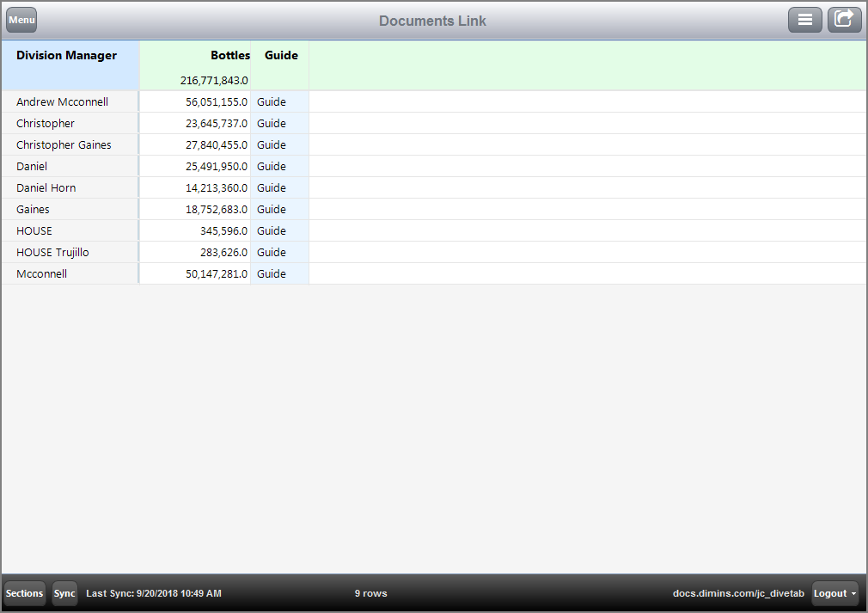The height and width of the screenshot is (613, 868).
Task: Open the hamburger list icon in title bar
Action: [x=805, y=19]
